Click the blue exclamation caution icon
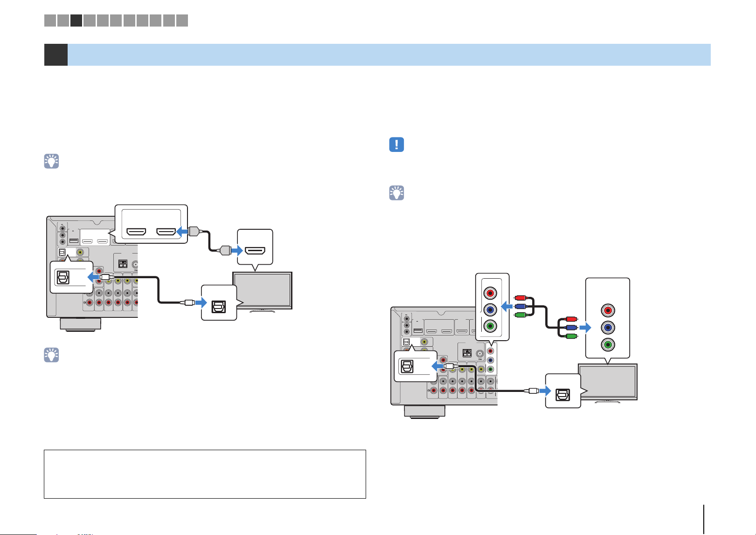This screenshot has width=756, height=535. [x=396, y=144]
